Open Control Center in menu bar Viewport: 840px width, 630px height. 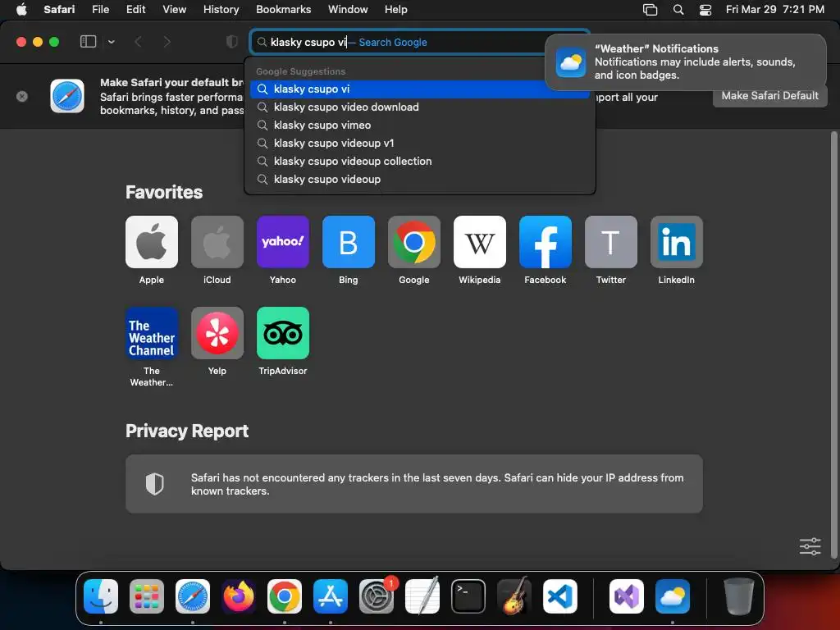click(x=705, y=10)
